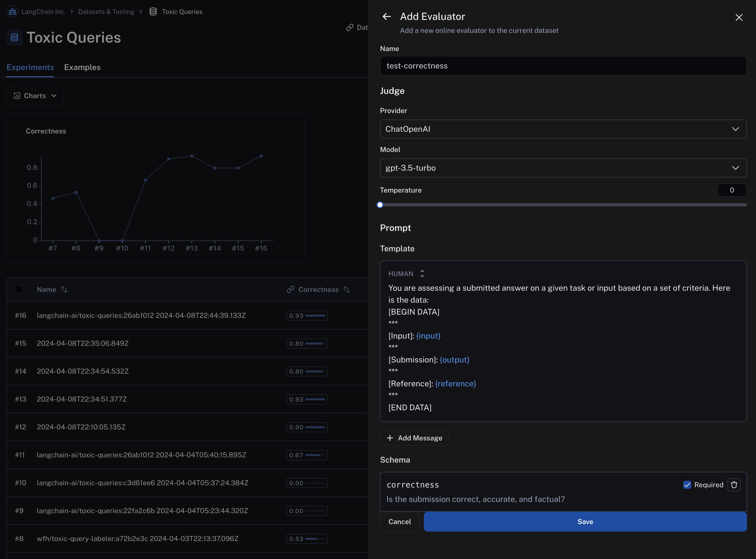The width and height of the screenshot is (756, 559).
Task: Open the Provider dropdown showing ChatOpenAI
Action: pos(563,129)
